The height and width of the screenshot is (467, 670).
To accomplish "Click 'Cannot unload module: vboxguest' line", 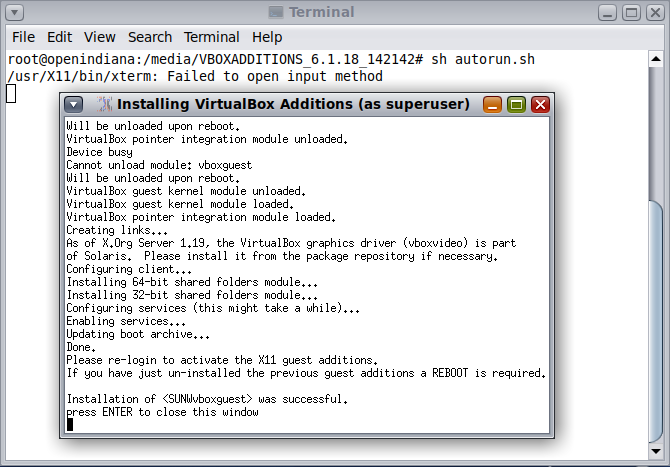I will click(159, 165).
